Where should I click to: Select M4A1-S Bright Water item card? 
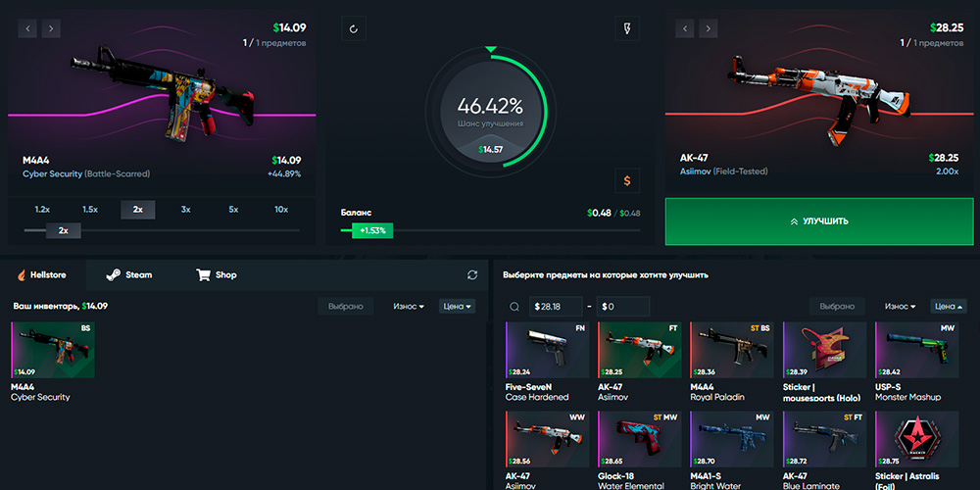[x=732, y=450]
